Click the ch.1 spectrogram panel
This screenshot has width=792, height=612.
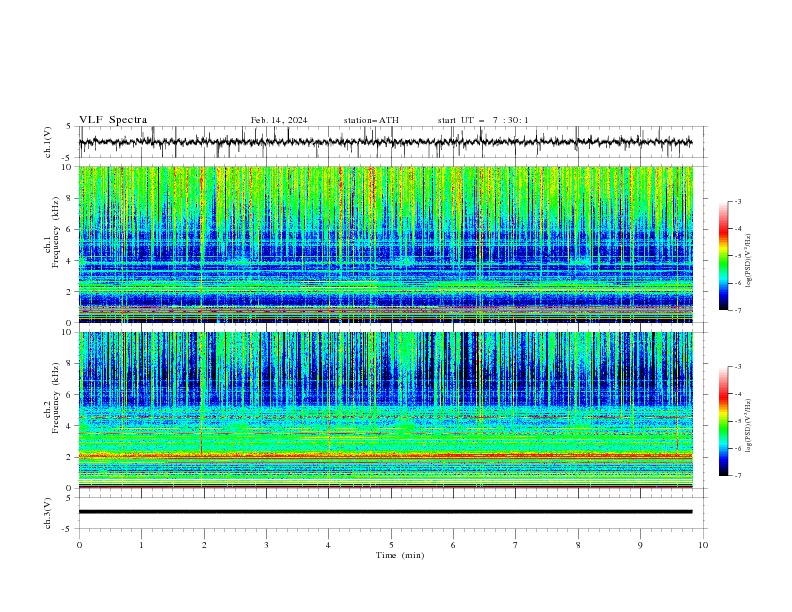pos(385,244)
